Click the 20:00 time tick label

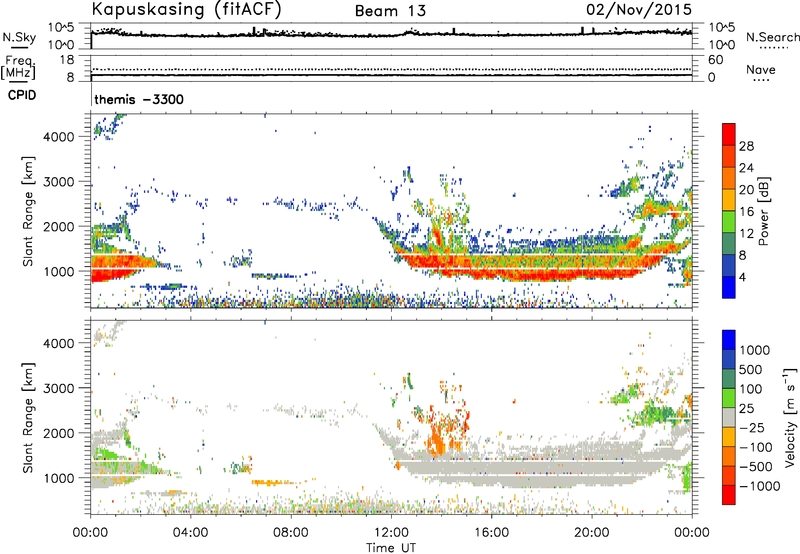click(591, 533)
